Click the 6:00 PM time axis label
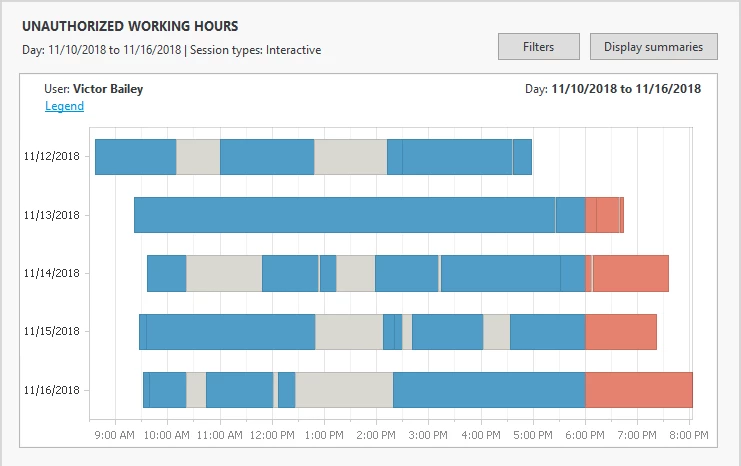This screenshot has width=741, height=466. (x=585, y=436)
